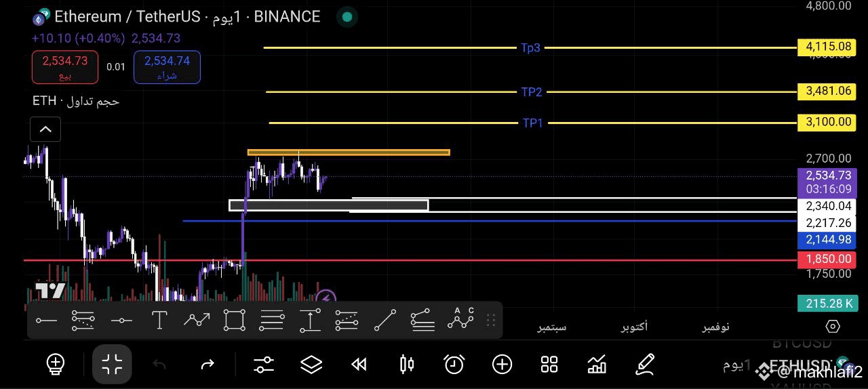Tap the 0.01 spread value
Screen dimensions: 868x389
point(116,66)
